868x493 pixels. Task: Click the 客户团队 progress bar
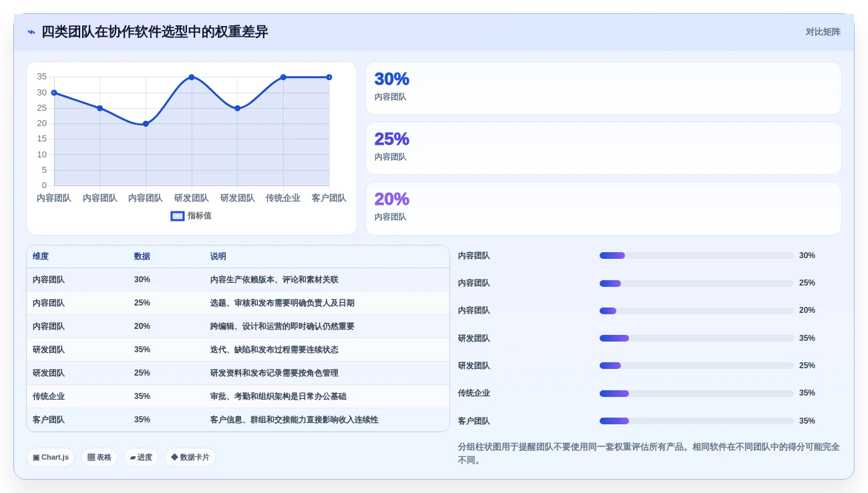[696, 421]
